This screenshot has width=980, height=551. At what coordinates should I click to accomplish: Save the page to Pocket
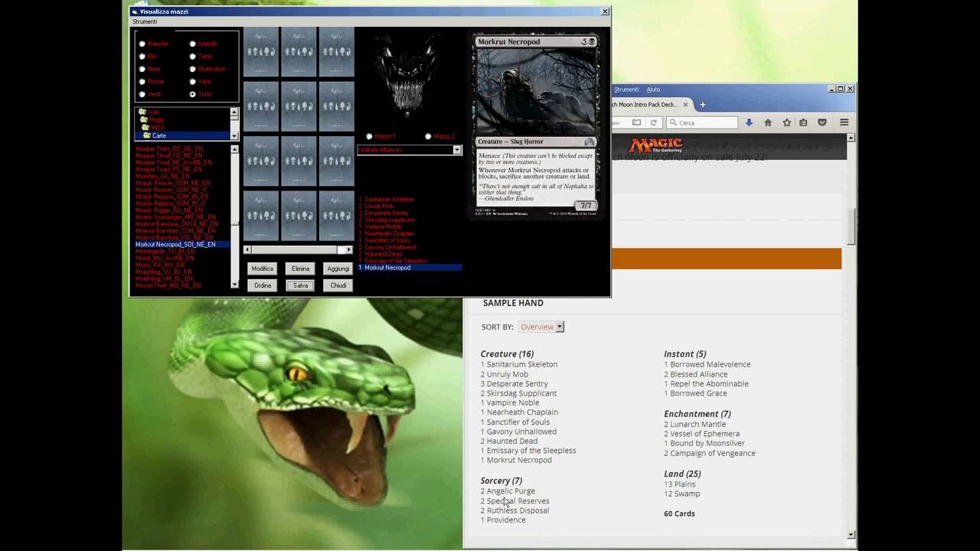(x=822, y=122)
